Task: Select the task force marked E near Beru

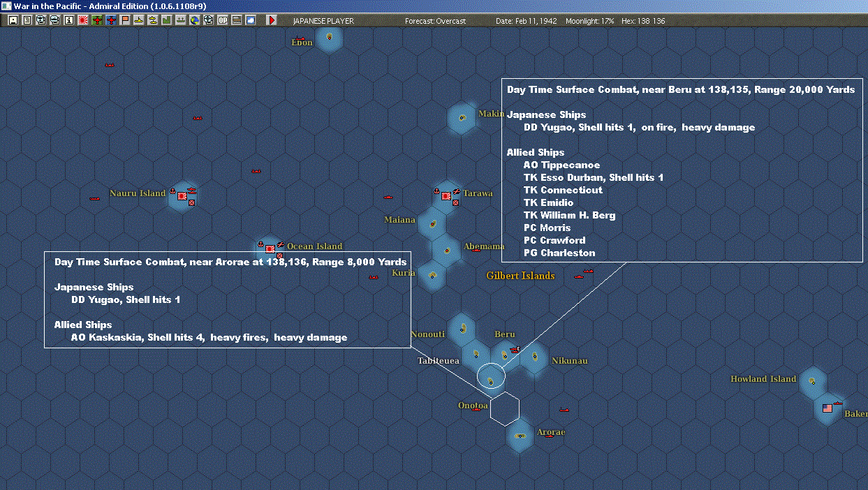Action: pyautogui.click(x=515, y=349)
